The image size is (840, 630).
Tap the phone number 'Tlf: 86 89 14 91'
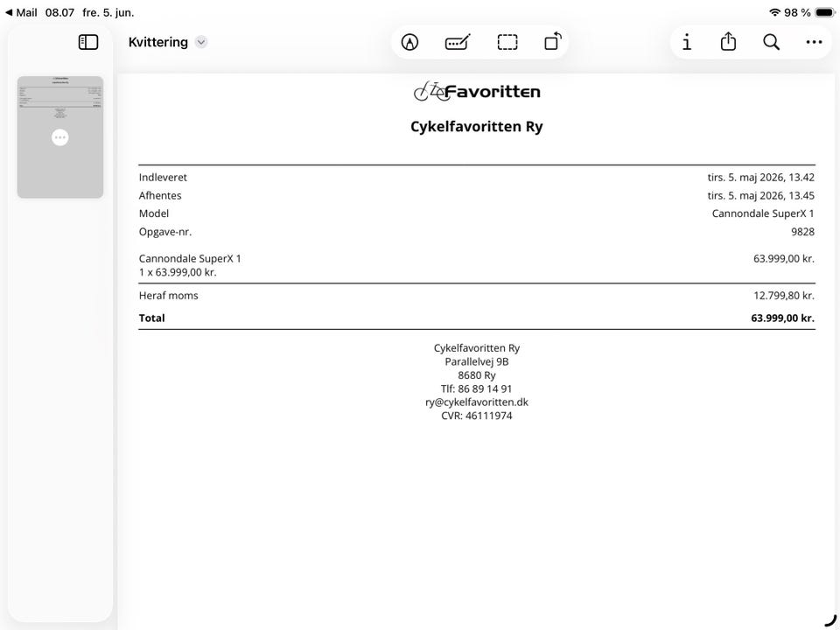click(477, 388)
